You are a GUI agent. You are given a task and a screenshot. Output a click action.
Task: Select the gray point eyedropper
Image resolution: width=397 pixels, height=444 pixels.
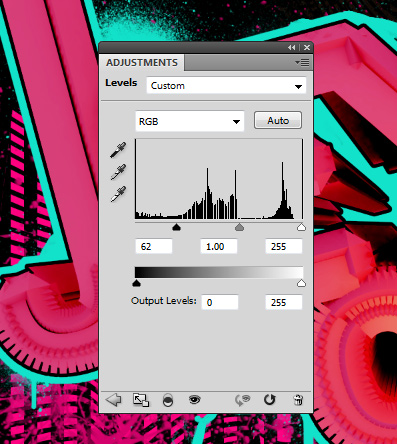coord(118,172)
